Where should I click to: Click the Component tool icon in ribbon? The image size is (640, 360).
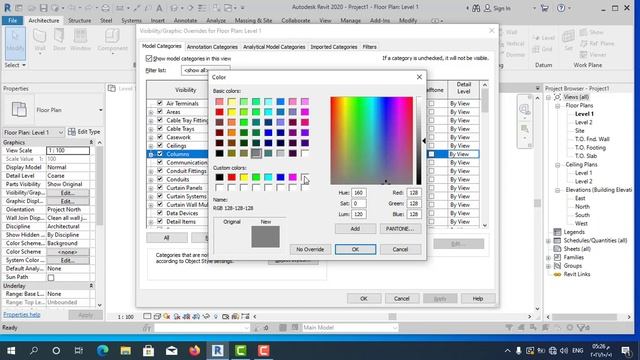[112, 37]
